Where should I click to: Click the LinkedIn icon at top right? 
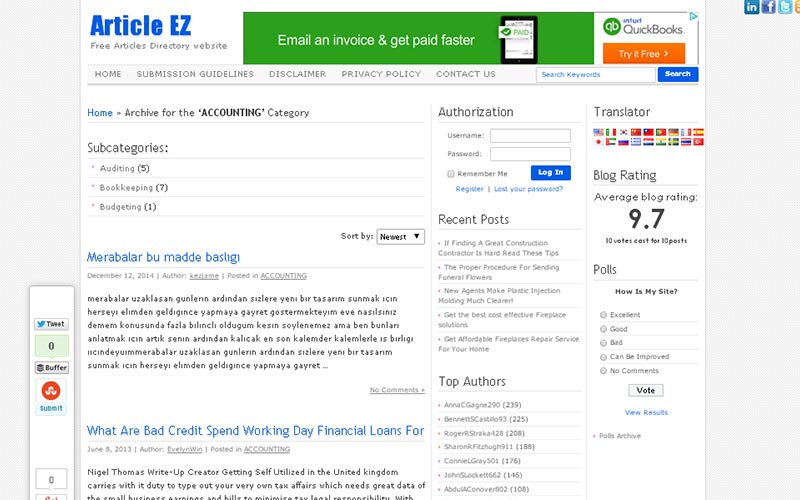pos(752,7)
